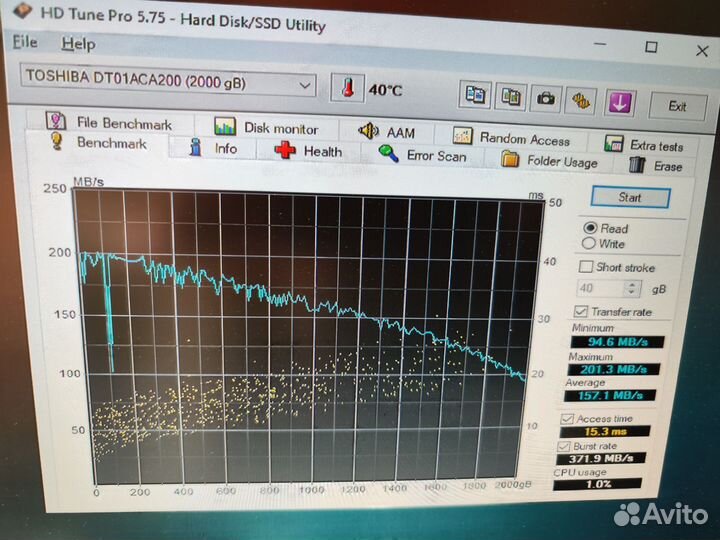Image resolution: width=720 pixels, height=540 pixels.
Task: Click the Exit button
Action: pos(677,107)
